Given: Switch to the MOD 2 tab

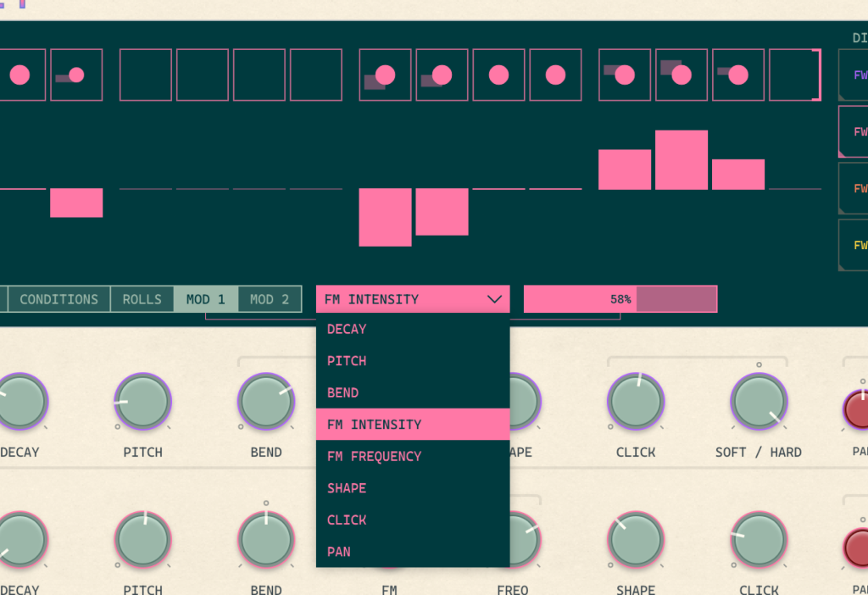Looking at the screenshot, I should point(270,299).
